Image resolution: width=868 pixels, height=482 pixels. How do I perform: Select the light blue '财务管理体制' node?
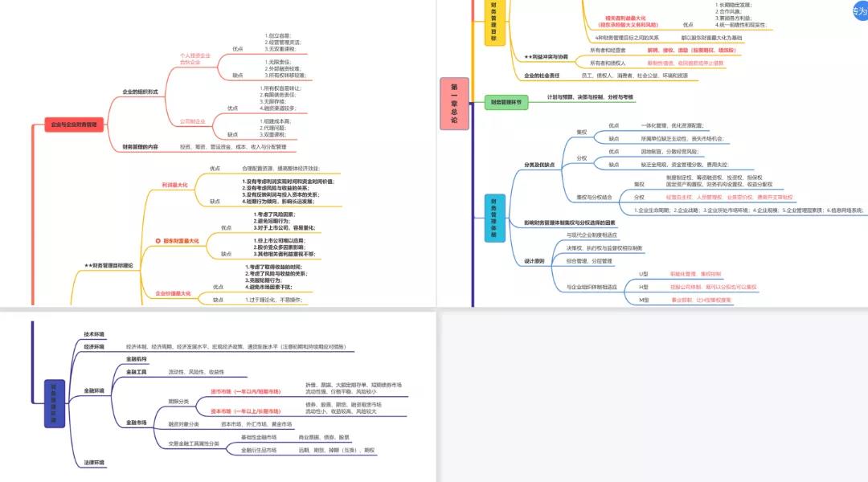pos(493,218)
